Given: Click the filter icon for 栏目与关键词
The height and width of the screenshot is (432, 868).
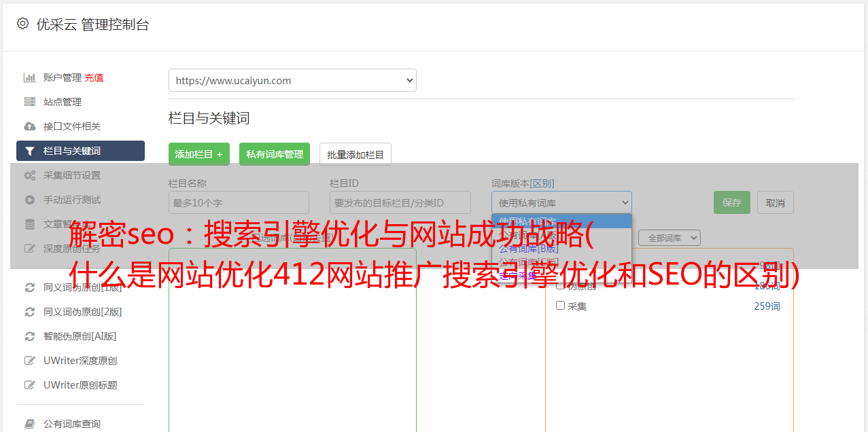Looking at the screenshot, I should (30, 151).
